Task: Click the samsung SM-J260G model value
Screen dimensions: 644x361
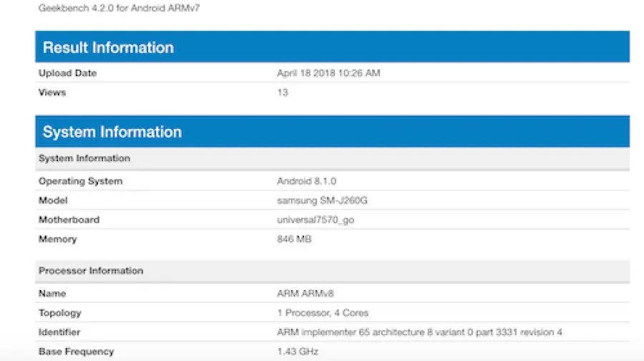Action: 322,201
